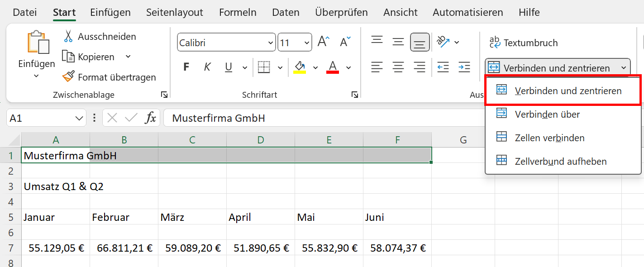Expand fill color palette arrow
Screen dimensions: 644x267
click(x=315, y=68)
